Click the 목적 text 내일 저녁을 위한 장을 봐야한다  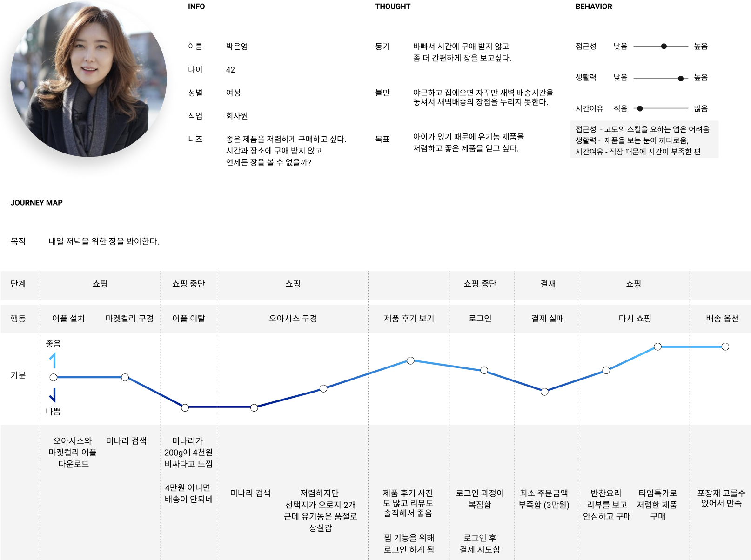coord(104,241)
